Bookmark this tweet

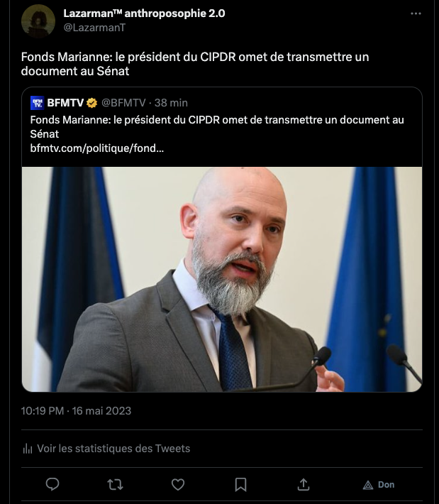click(241, 484)
